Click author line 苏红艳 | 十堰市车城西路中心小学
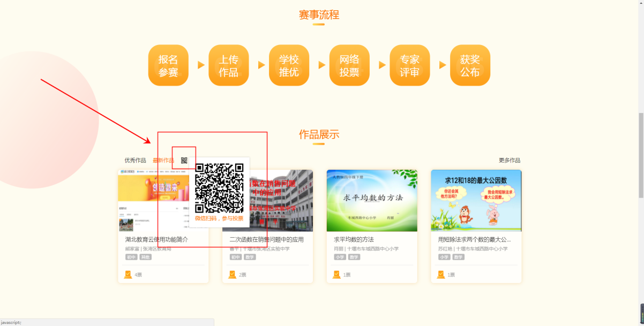The height and width of the screenshot is (326, 644). [x=473, y=249]
